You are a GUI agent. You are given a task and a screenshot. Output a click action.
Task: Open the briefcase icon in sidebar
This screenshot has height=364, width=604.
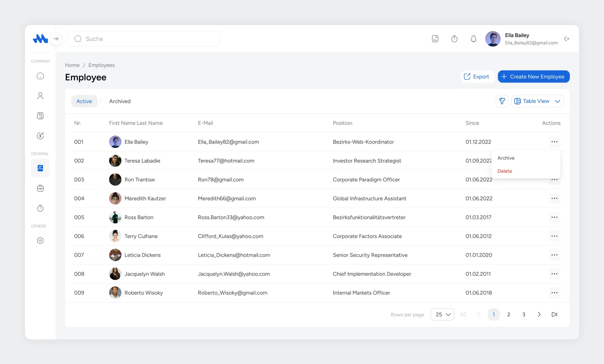pos(40,188)
